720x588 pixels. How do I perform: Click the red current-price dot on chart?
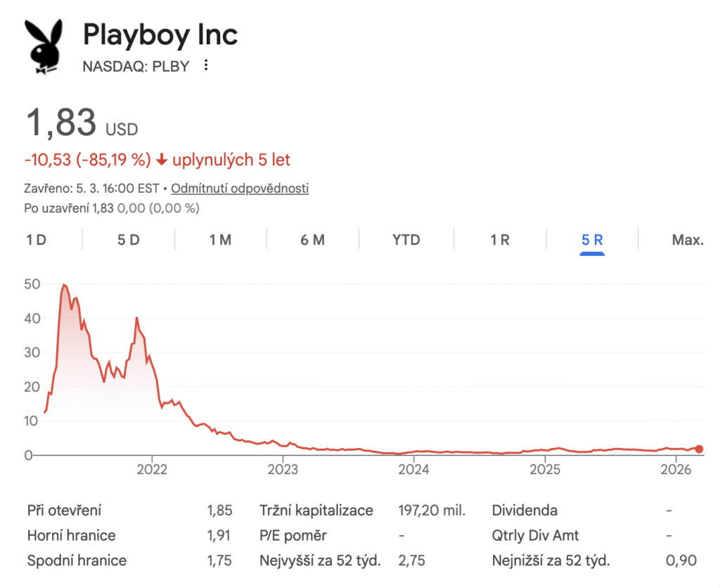pyautogui.click(x=699, y=449)
